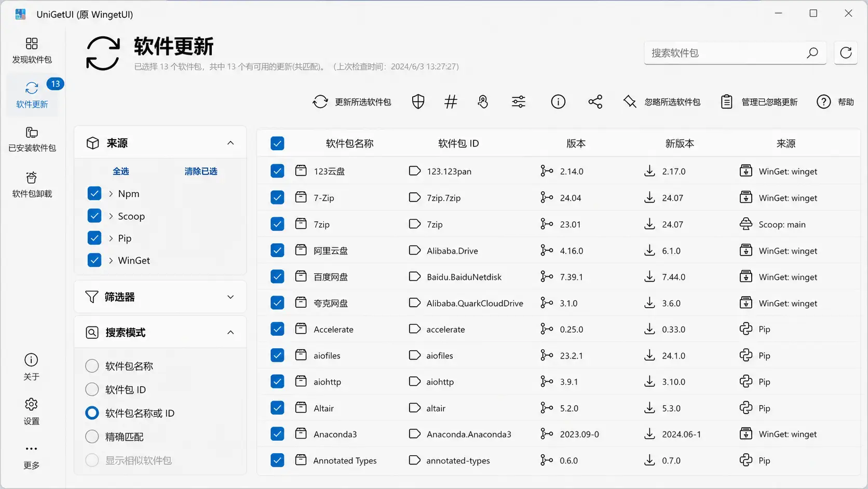
Task: Click the magnifier search icon
Action: point(812,52)
